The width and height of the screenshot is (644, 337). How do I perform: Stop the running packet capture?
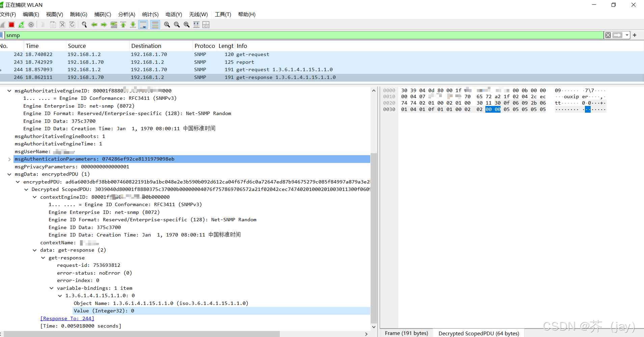click(11, 24)
